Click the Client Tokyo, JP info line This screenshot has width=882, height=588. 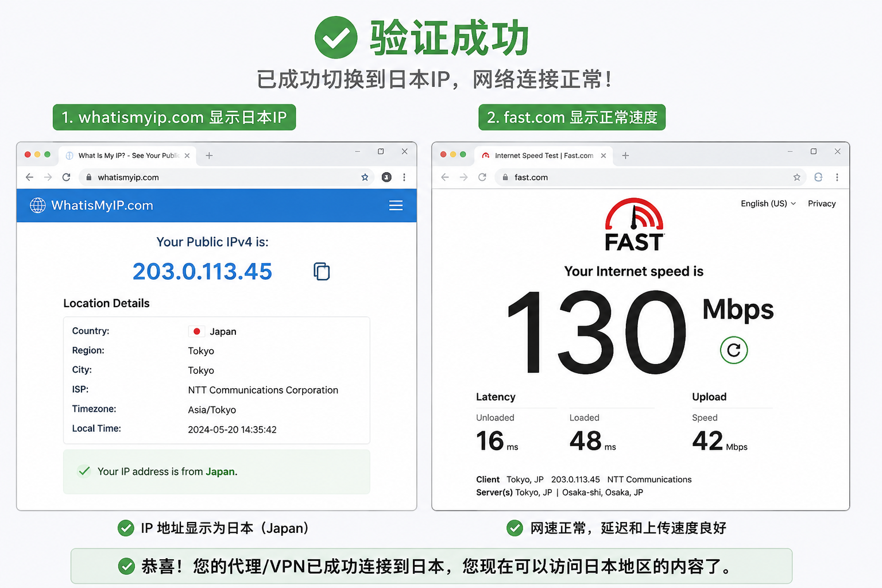(583, 479)
